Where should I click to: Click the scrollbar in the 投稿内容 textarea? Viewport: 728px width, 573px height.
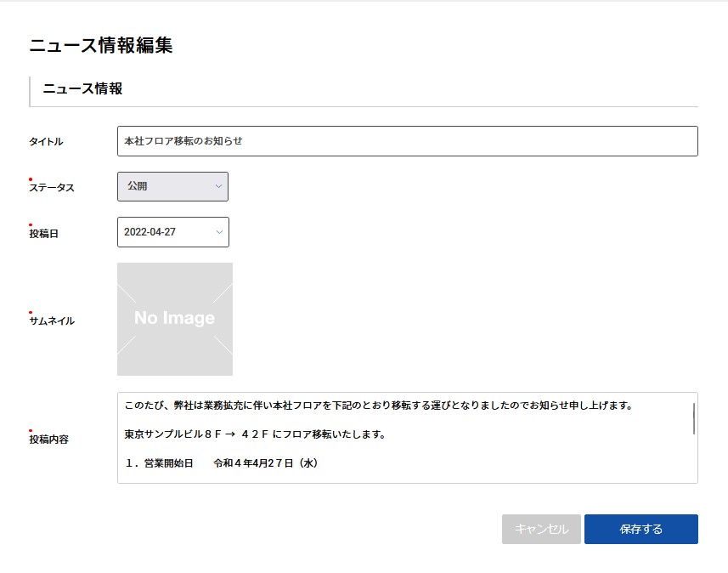pos(694,418)
